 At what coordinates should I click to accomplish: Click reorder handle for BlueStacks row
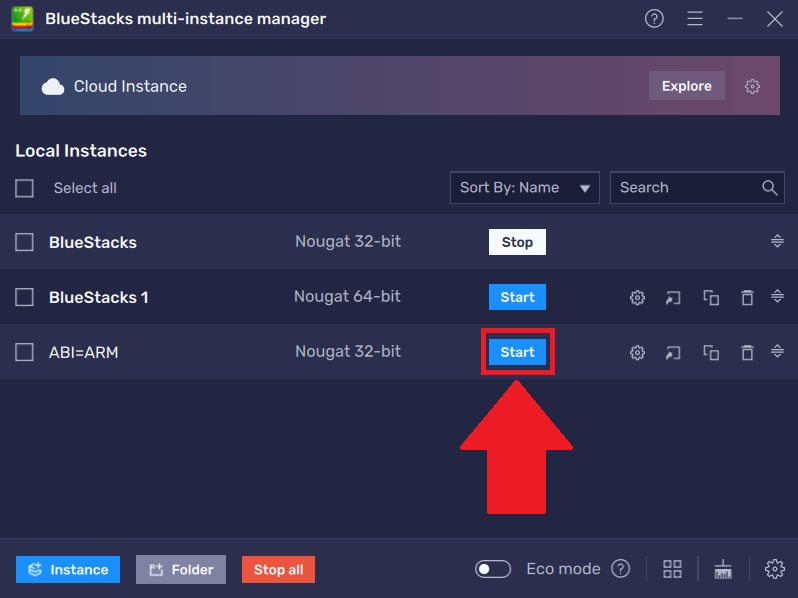click(x=777, y=241)
